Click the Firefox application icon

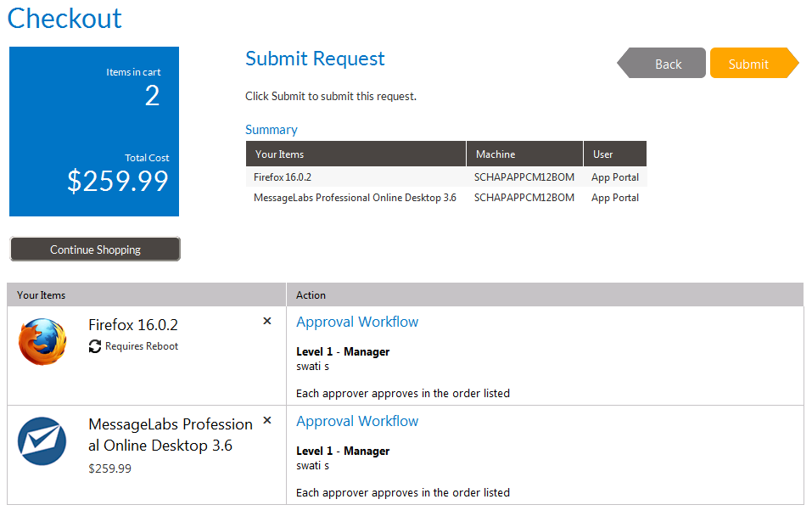coord(42,342)
